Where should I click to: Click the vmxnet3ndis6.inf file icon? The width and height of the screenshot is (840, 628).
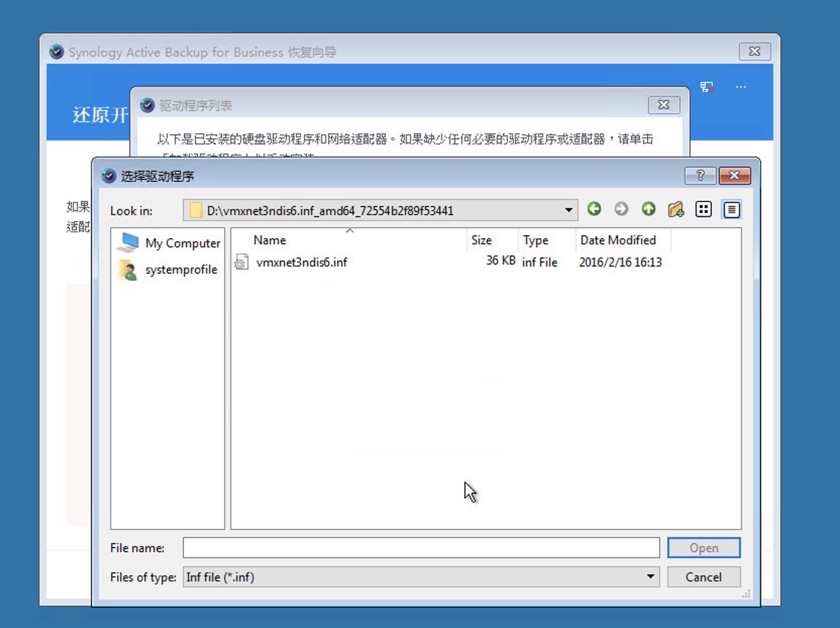tap(241, 262)
